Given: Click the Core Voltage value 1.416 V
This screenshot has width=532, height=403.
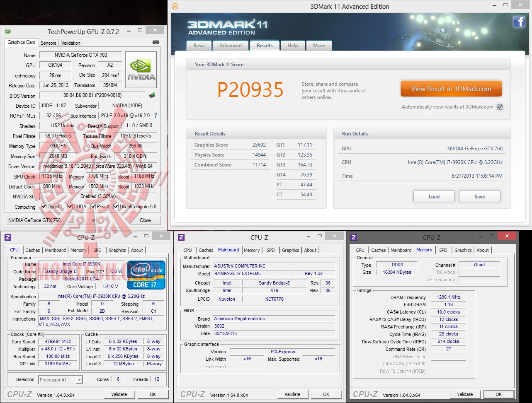Looking at the screenshot, I should 109,286.
